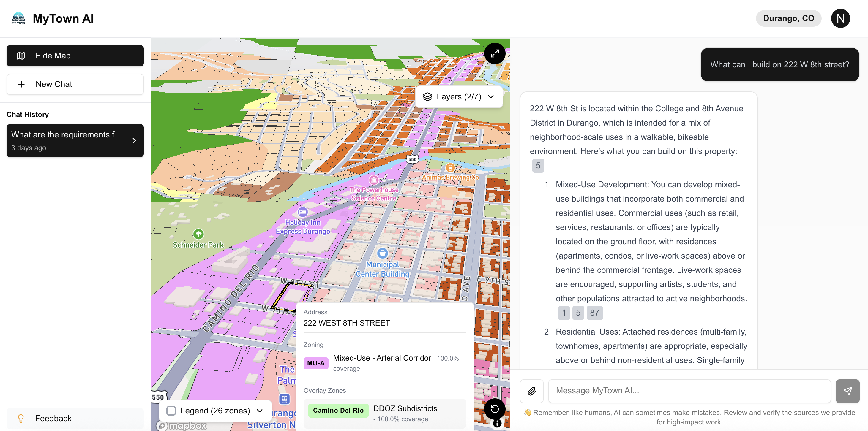The height and width of the screenshot is (431, 868).
Task: Click the send message arrow icon
Action: (848, 391)
